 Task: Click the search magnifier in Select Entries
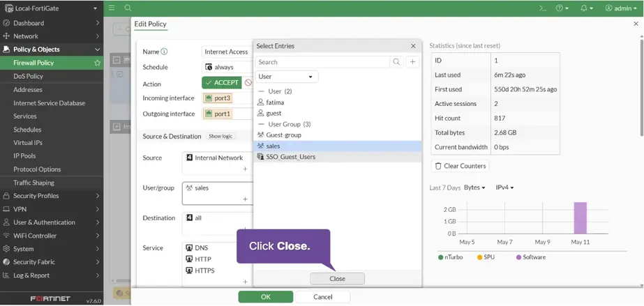pyautogui.click(x=396, y=62)
